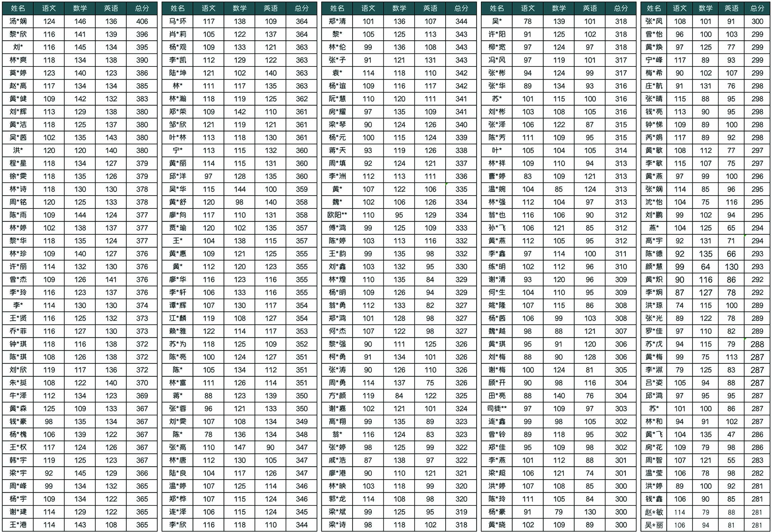Click the name cell 黄*健
Screen dimensions: 772x532
(x=18, y=99)
